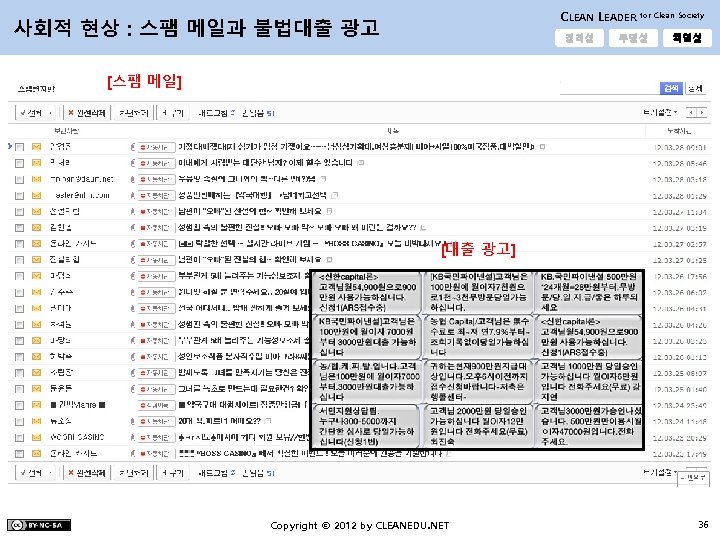Viewport: 720px width, 540px height.
Task: Open 12.03.28 05:46 mail in new window icon
Action: click(x=360, y=163)
